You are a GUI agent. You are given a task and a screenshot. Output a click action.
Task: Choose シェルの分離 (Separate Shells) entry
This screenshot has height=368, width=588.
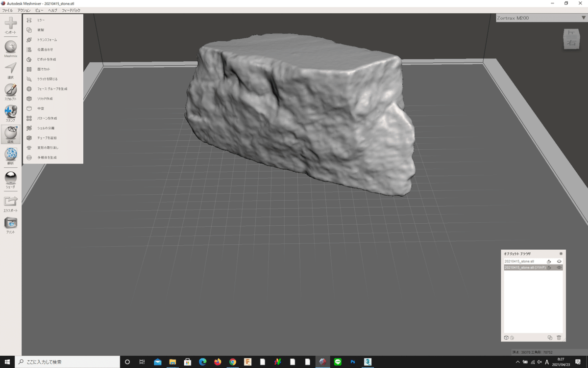point(52,128)
